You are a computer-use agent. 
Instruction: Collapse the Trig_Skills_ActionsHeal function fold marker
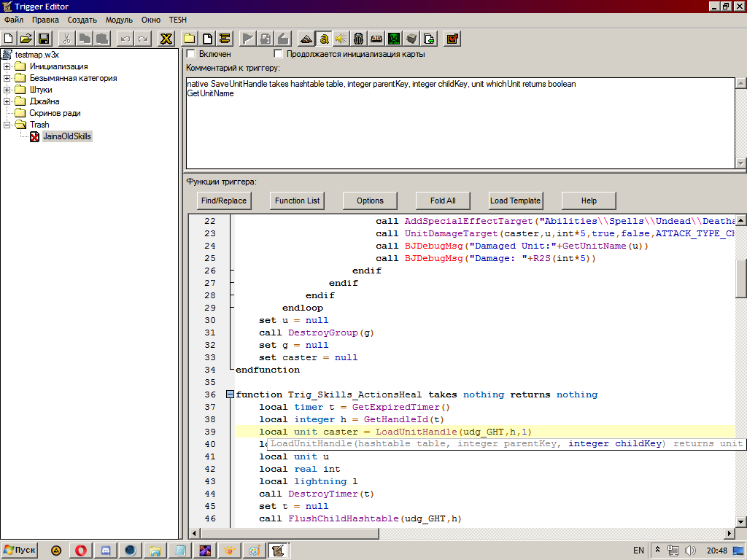coord(231,394)
